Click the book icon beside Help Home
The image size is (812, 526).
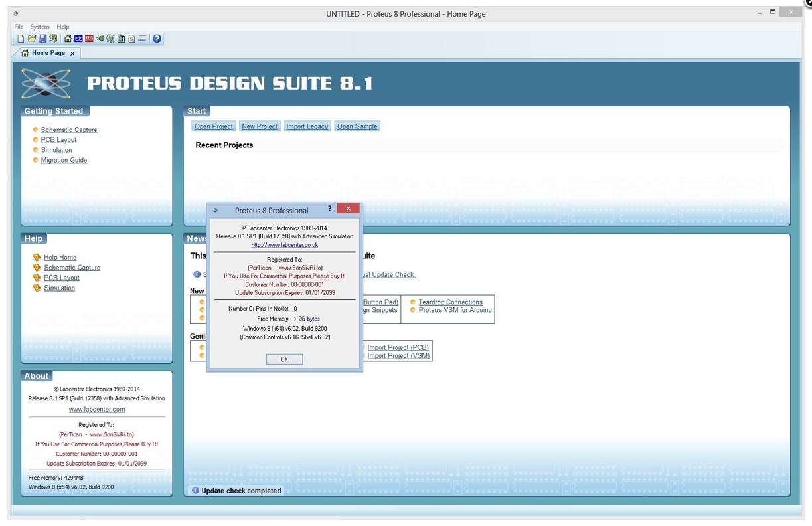(x=37, y=258)
